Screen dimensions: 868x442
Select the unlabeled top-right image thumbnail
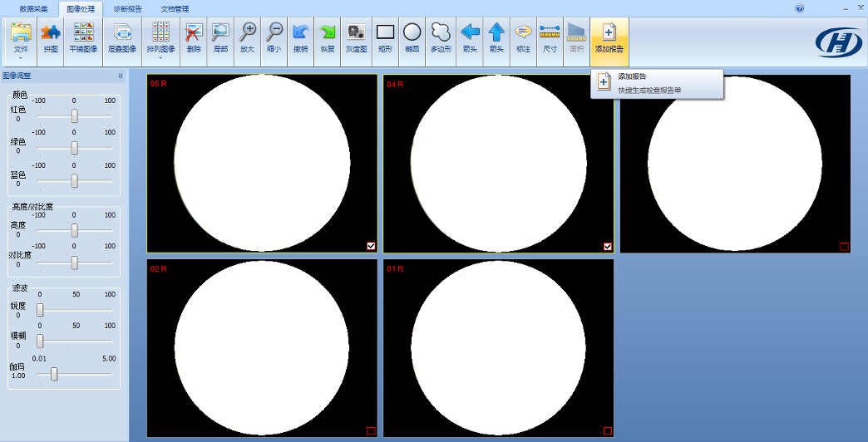pyautogui.click(x=735, y=164)
